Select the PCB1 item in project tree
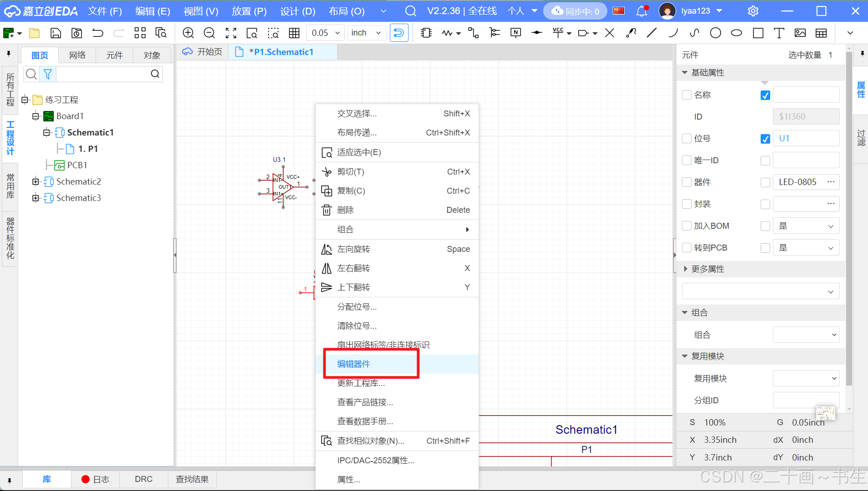This screenshot has height=491, width=868. click(x=71, y=165)
